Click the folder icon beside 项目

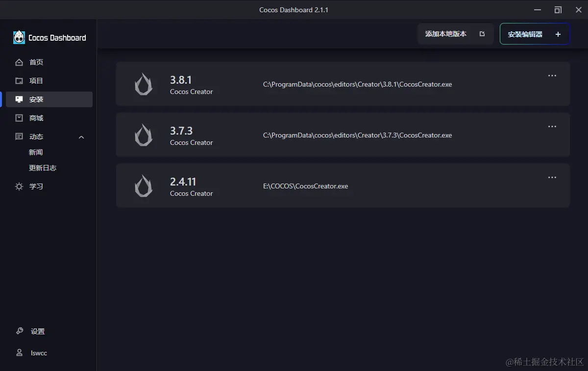coord(19,81)
